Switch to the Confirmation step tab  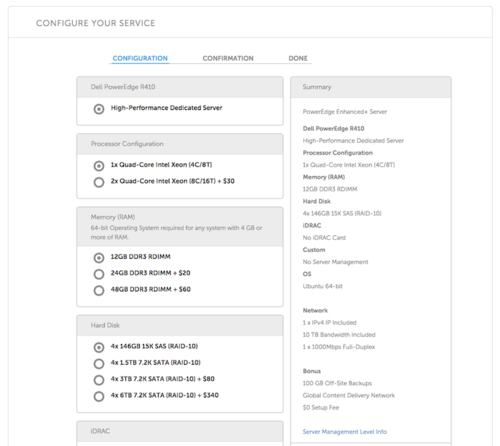228,58
